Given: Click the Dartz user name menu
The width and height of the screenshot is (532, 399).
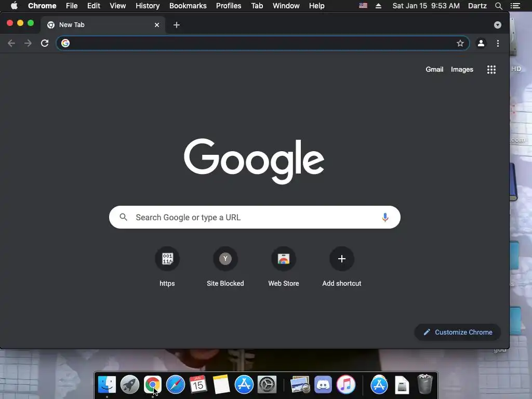Looking at the screenshot, I should [x=477, y=6].
